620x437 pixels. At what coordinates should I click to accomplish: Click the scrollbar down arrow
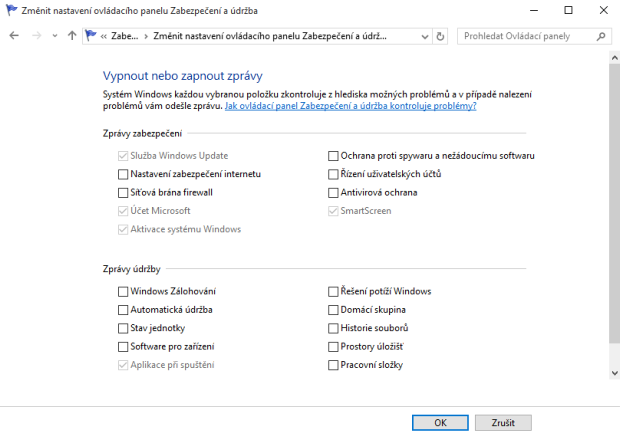(614, 373)
